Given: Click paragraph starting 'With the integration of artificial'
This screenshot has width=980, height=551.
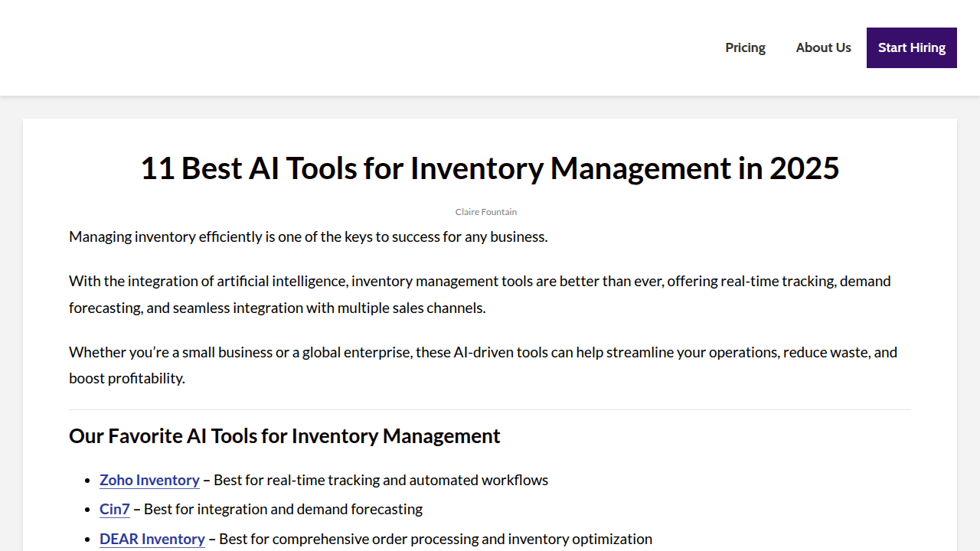Looking at the screenshot, I should point(490,295).
